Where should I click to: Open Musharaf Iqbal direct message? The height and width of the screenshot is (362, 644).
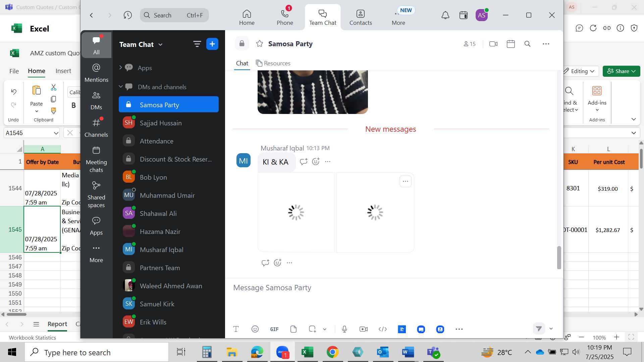169,250
